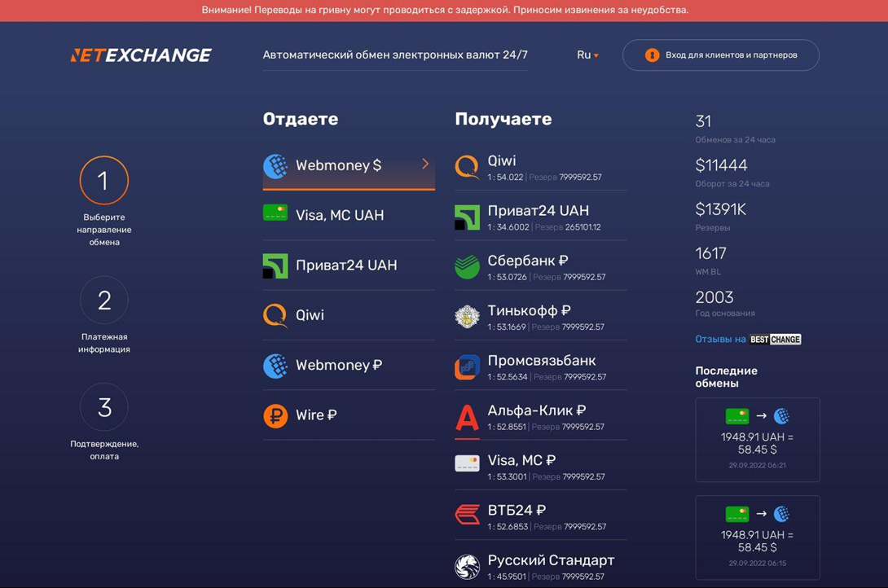Click the latest exchange card from 06:21
This screenshot has height=588, width=888.
(757, 440)
